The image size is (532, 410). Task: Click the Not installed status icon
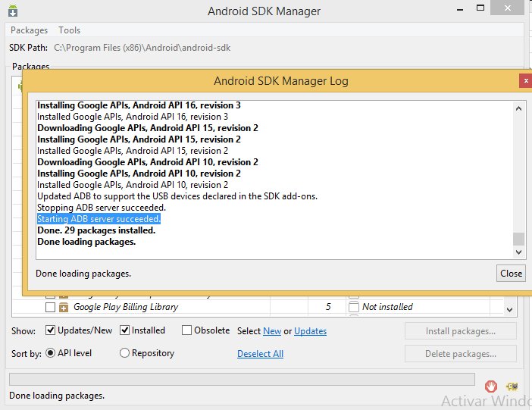tap(354, 307)
